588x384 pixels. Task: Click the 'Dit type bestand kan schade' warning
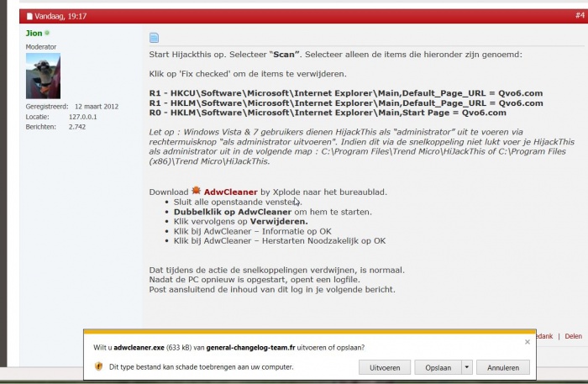pos(201,366)
